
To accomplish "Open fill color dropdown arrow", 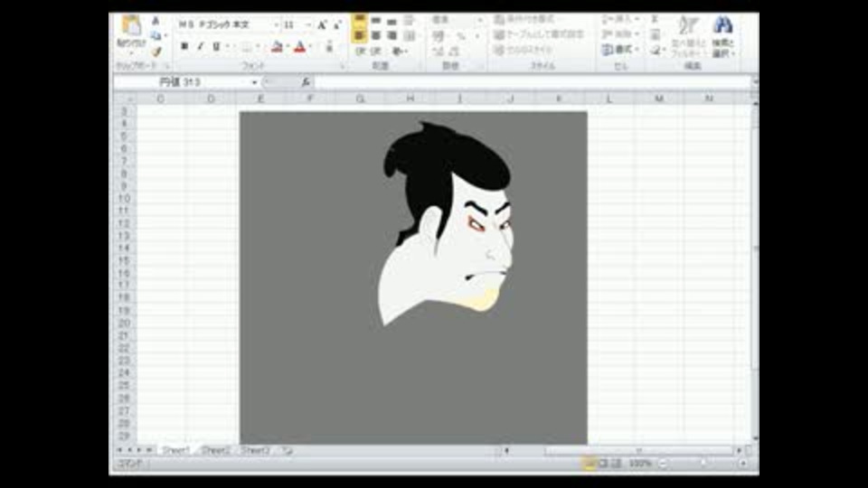I will [288, 47].
